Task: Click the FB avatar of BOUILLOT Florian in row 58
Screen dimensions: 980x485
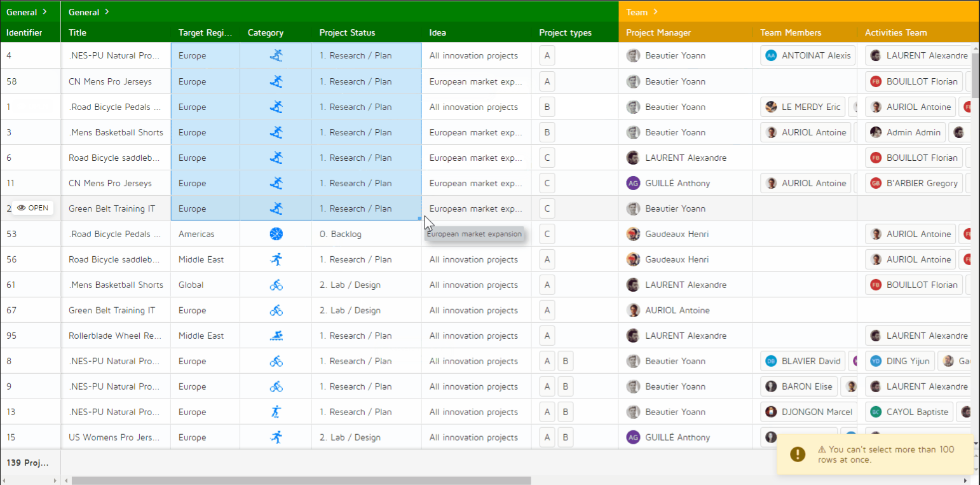Action: [876, 81]
